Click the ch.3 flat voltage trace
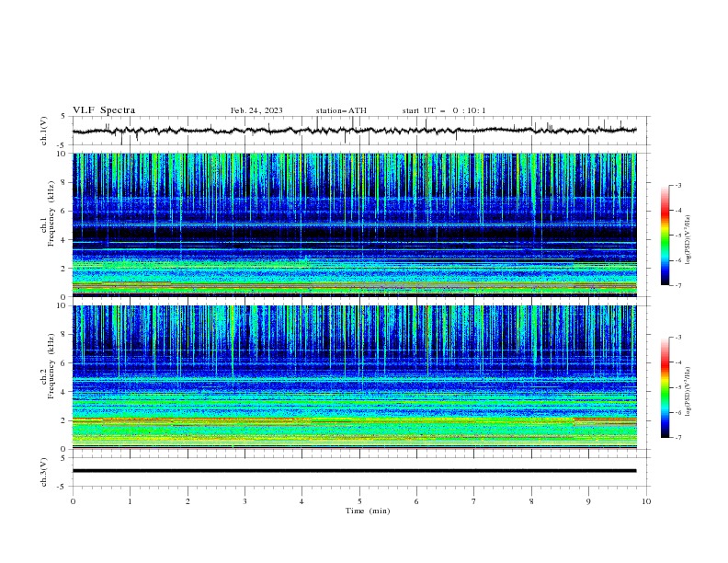728x563 pixels. tap(354, 471)
